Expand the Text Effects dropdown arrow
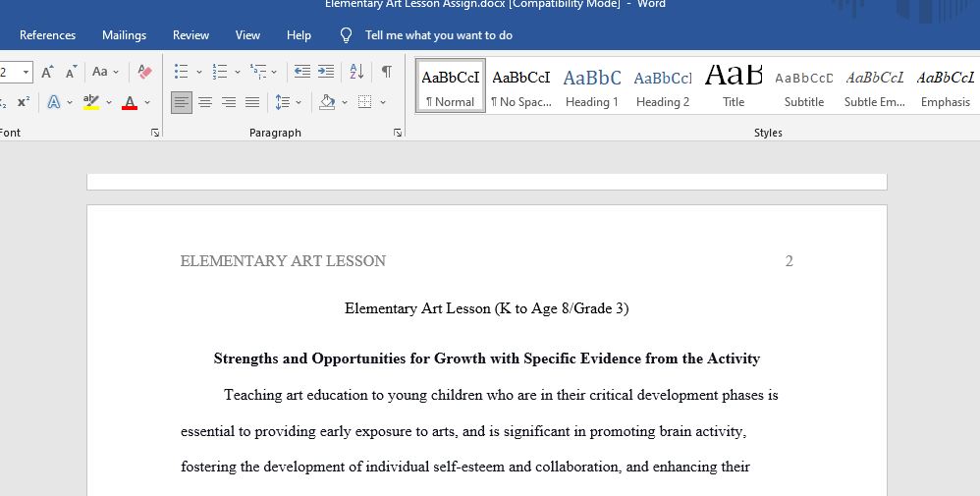980x496 pixels. pyautogui.click(x=70, y=102)
